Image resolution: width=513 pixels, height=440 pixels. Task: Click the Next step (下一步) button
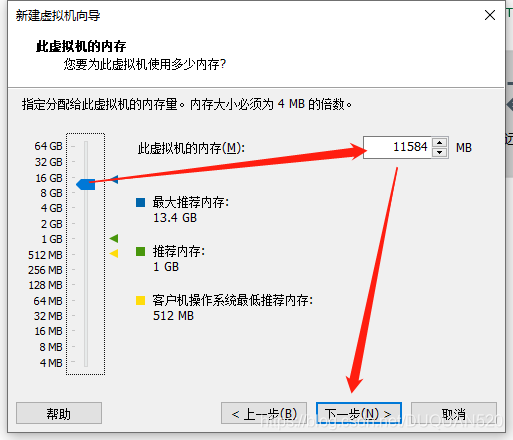[x=359, y=413]
